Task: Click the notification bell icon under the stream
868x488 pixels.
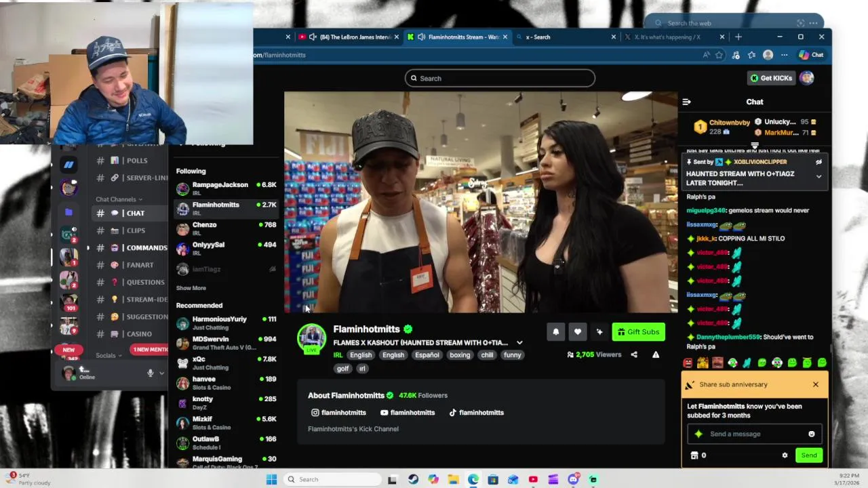Action: click(x=555, y=331)
